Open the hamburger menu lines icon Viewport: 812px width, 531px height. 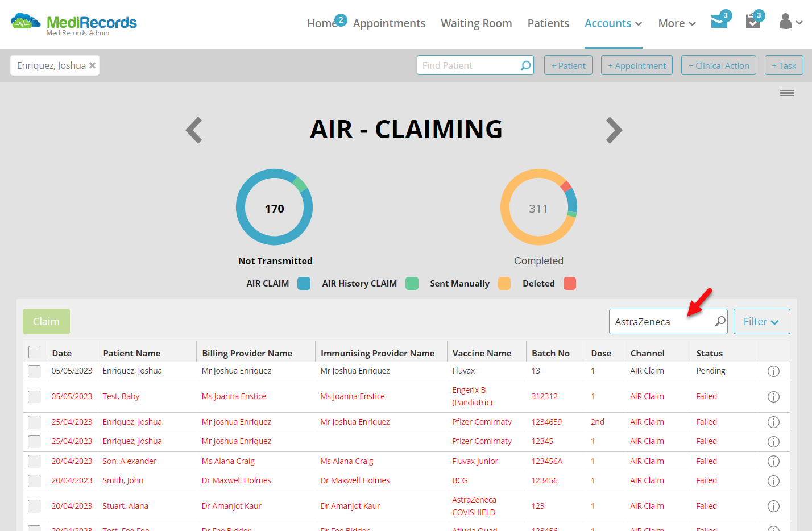click(787, 93)
